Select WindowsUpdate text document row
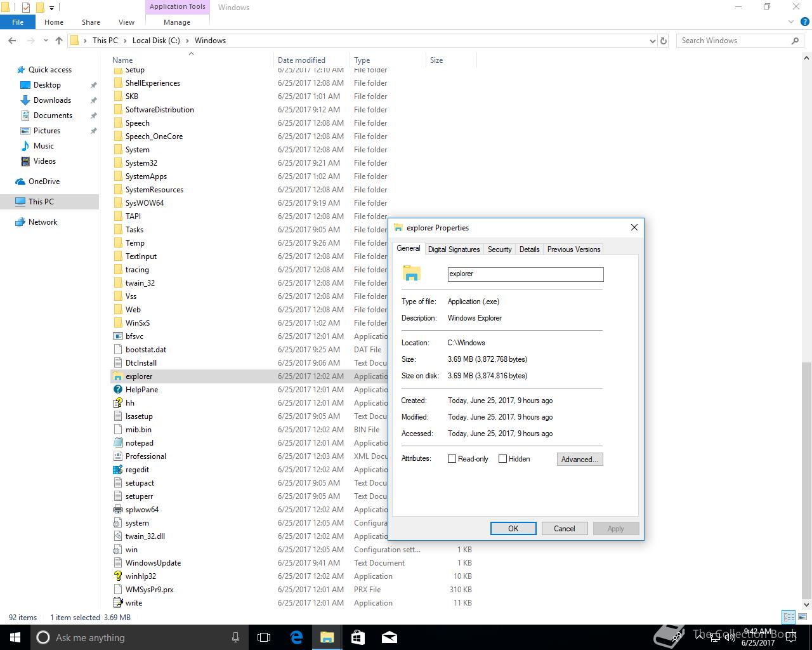Image resolution: width=812 pixels, height=650 pixels. tap(293, 563)
